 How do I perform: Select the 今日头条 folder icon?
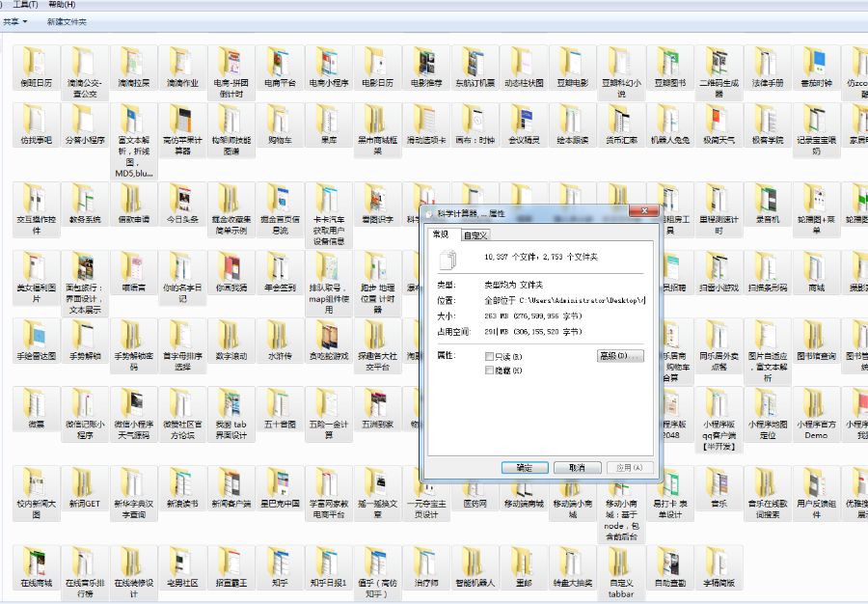[x=180, y=198]
